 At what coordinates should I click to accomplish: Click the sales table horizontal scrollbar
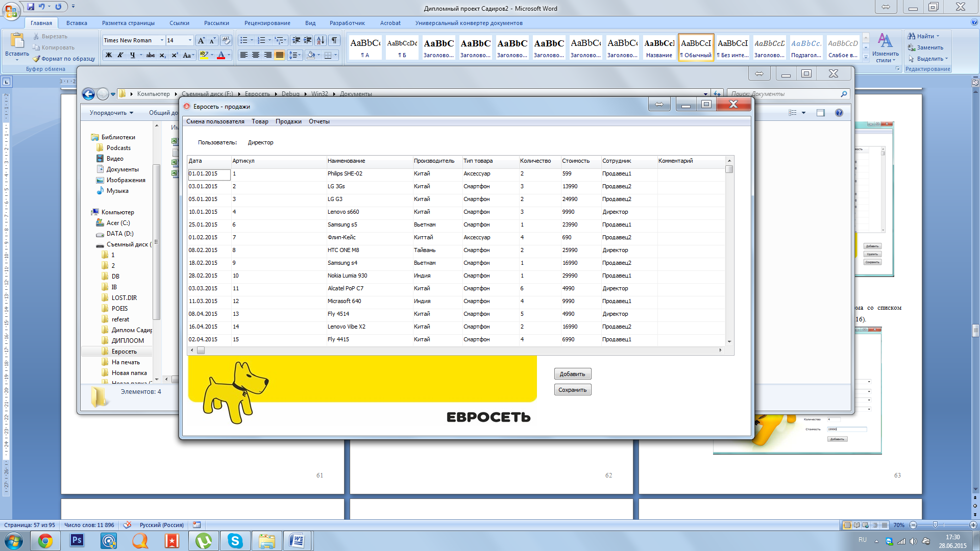tap(456, 350)
